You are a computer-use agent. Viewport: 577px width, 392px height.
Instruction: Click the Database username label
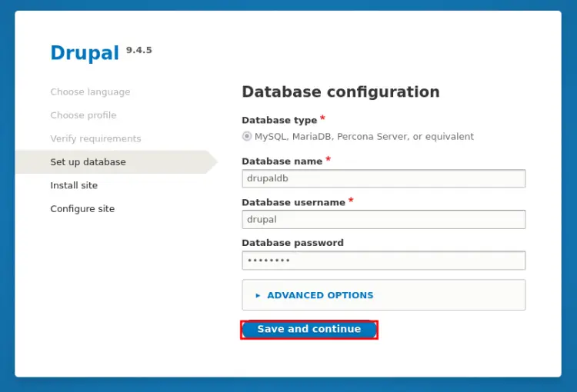(293, 202)
